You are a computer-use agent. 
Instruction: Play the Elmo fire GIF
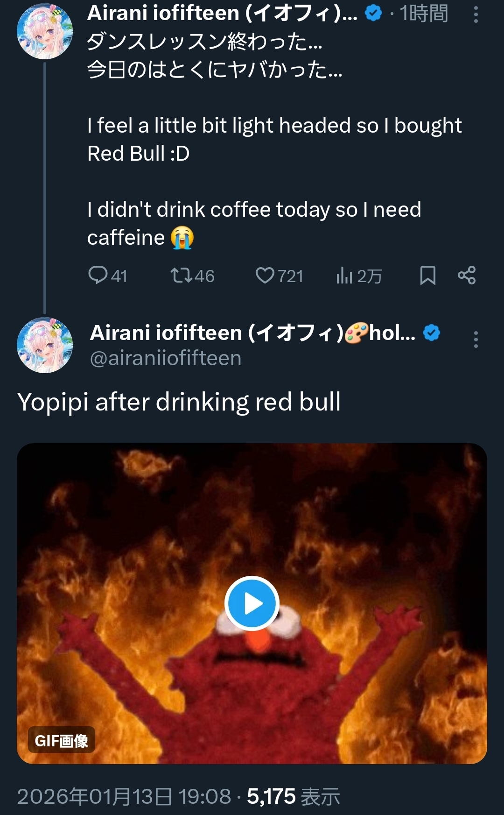click(252, 603)
